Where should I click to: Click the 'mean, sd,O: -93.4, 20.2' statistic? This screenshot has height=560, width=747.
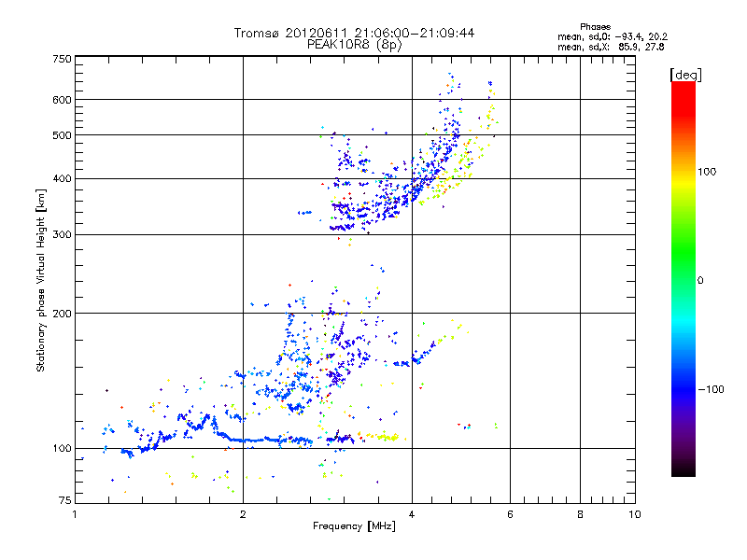coord(613,36)
